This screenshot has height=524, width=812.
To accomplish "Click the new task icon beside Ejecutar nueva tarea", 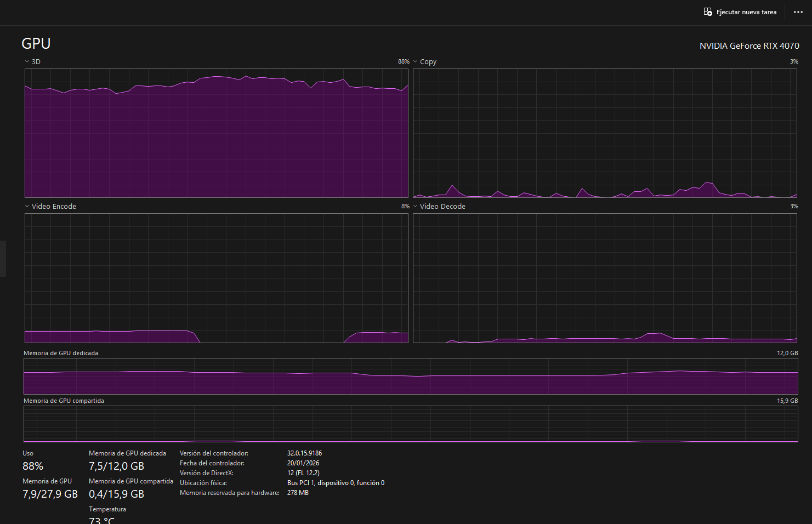I will pyautogui.click(x=707, y=12).
